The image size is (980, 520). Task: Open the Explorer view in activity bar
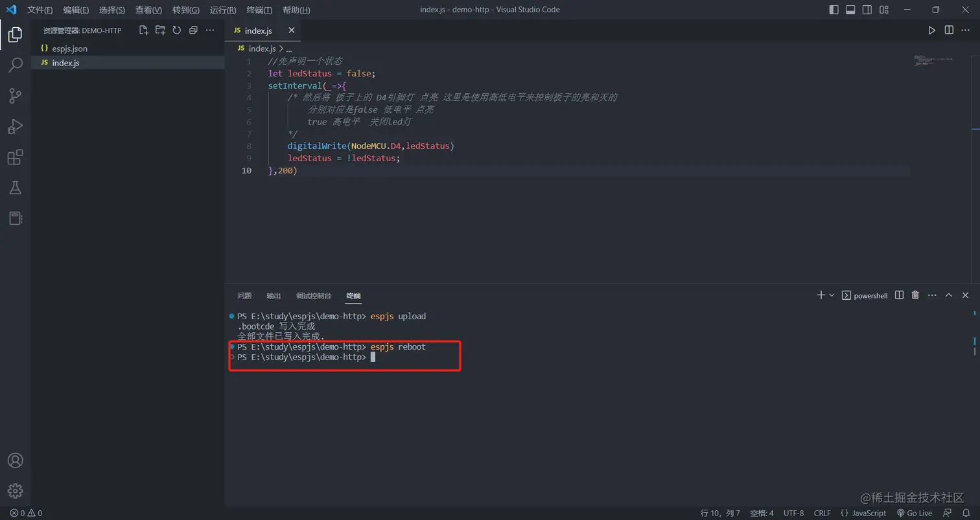pyautogui.click(x=15, y=34)
